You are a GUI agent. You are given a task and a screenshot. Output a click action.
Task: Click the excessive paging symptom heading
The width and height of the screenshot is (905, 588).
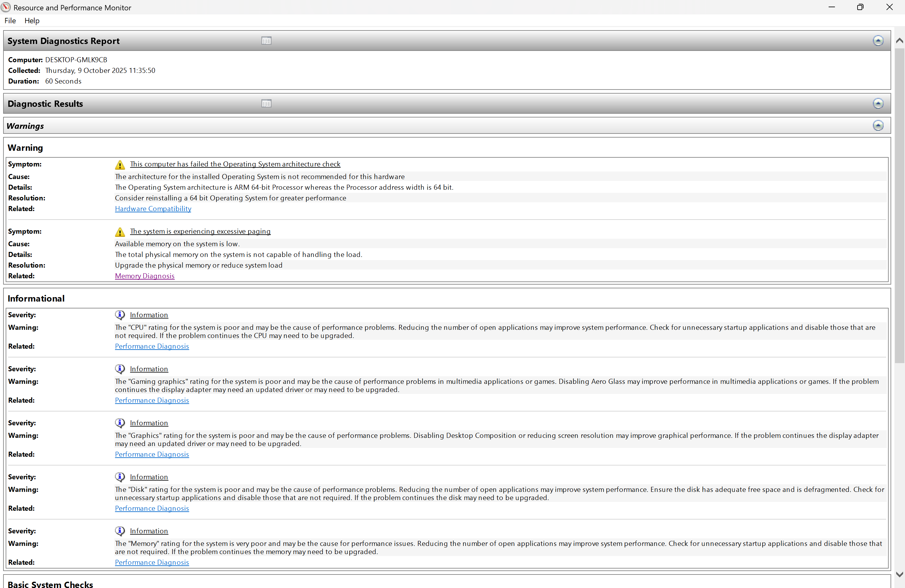point(200,231)
